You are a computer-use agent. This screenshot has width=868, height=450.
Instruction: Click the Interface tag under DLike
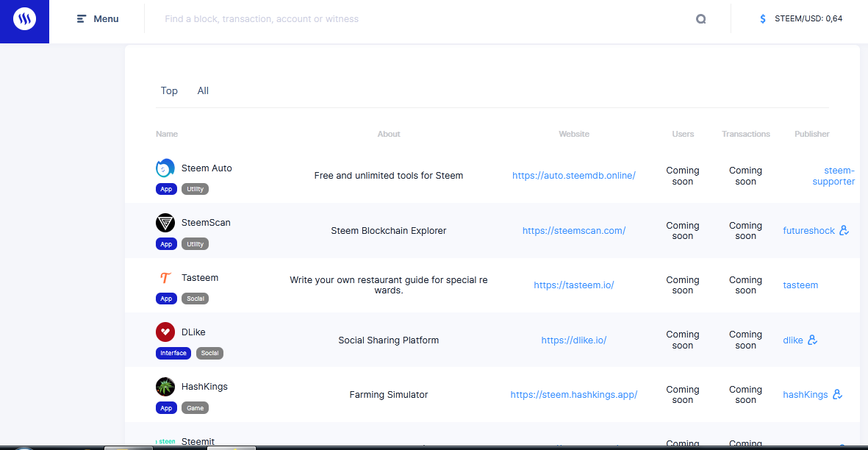pos(173,353)
